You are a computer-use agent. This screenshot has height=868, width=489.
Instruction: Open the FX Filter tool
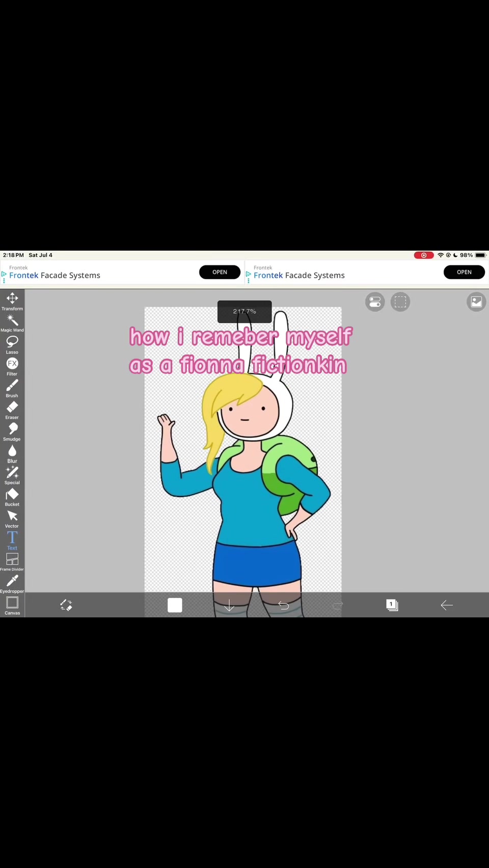click(x=12, y=367)
